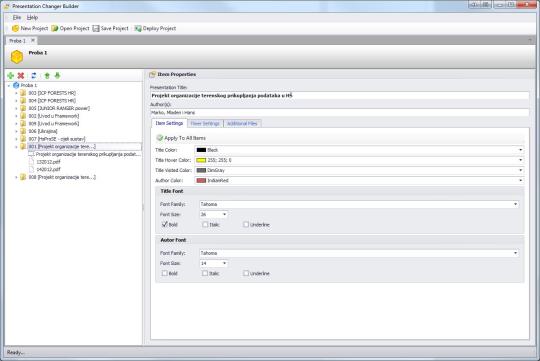Select the child 'Projekt organizacije terenskog prikupljanja' entry
Image resolution: width=540 pixels, height=361 pixels.
point(88,154)
